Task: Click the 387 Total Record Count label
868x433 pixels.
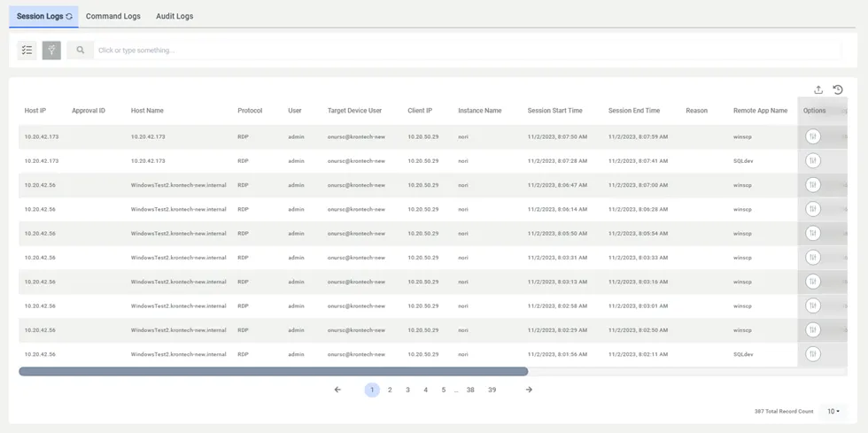Action: (784, 412)
